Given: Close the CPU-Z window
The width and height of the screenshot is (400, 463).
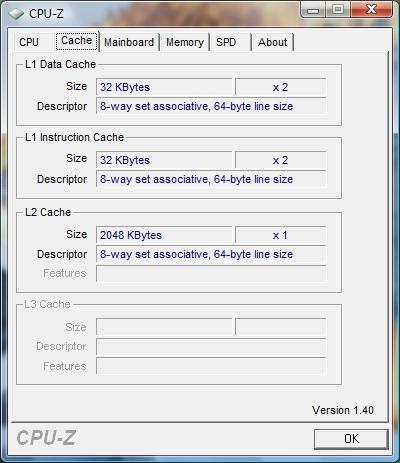Looking at the screenshot, I should pyautogui.click(x=371, y=10).
